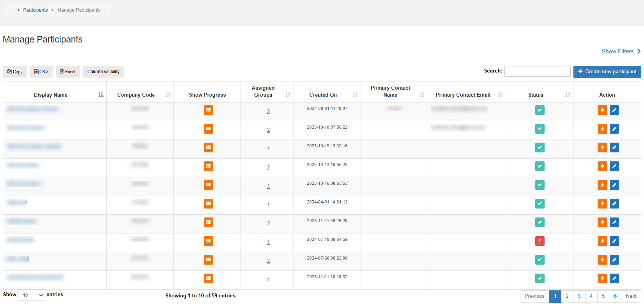Focus the Search input field
This screenshot has height=304, width=644.
pos(538,71)
